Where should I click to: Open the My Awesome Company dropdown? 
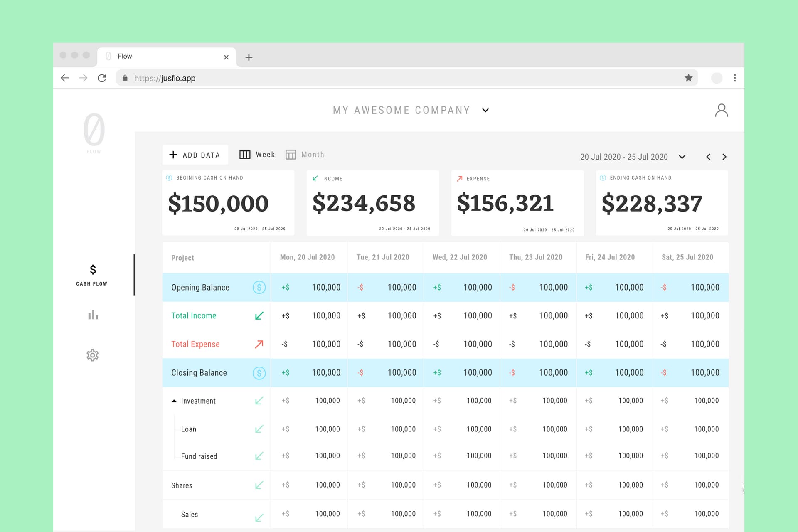point(485,111)
